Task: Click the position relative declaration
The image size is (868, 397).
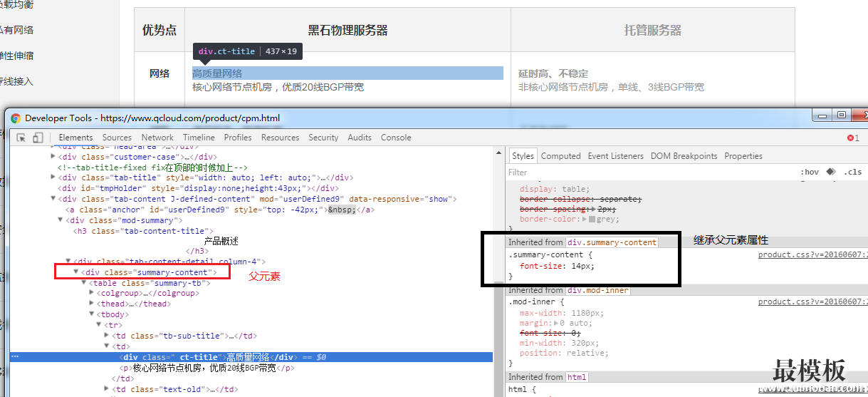Action: [x=564, y=353]
